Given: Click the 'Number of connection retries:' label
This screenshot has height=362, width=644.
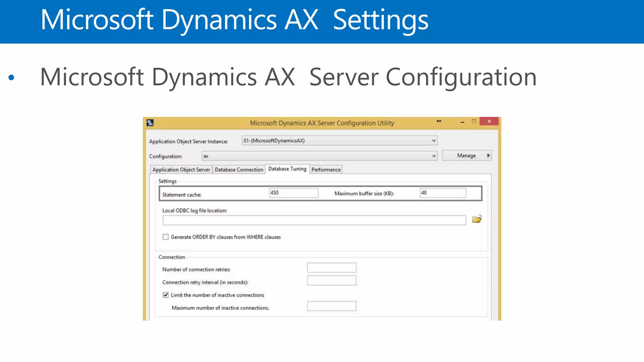Looking at the screenshot, I should (x=196, y=270).
